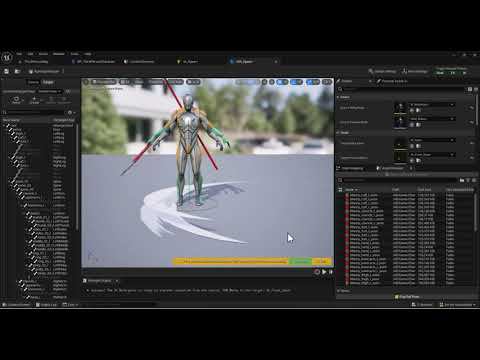Click the step forward button below viewport

331,272
